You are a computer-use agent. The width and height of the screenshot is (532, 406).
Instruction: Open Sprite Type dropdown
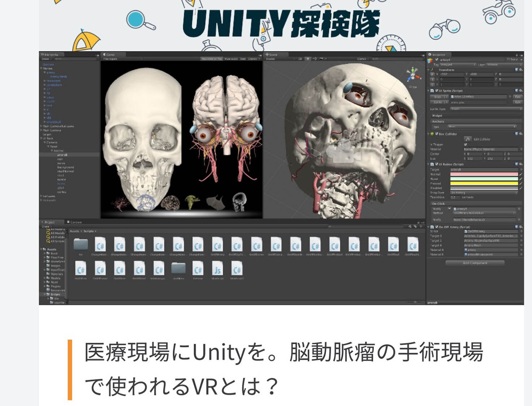coord(486,109)
